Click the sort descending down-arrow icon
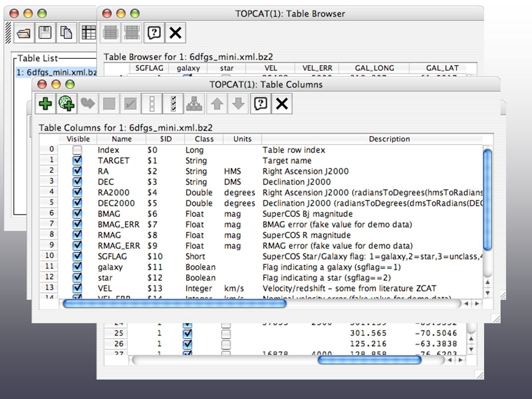The width and height of the screenshot is (532, 399). [x=239, y=104]
